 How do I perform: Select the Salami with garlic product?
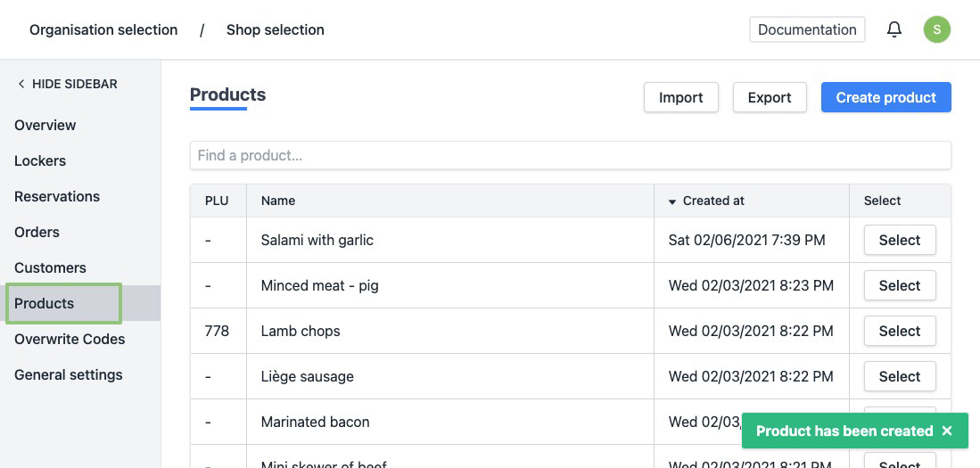pyautogui.click(x=899, y=240)
